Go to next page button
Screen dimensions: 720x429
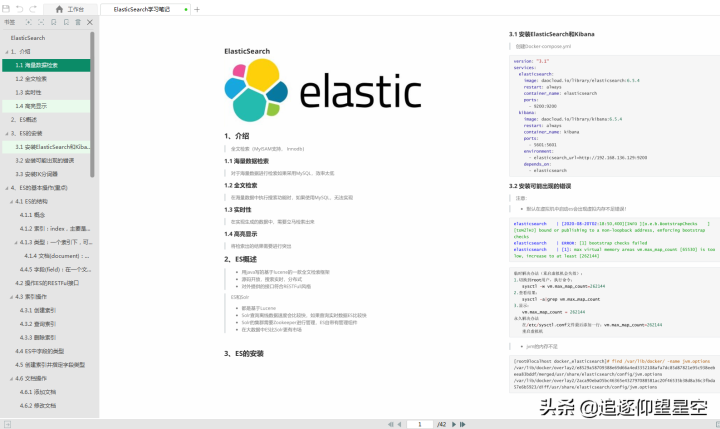[x=454, y=424]
